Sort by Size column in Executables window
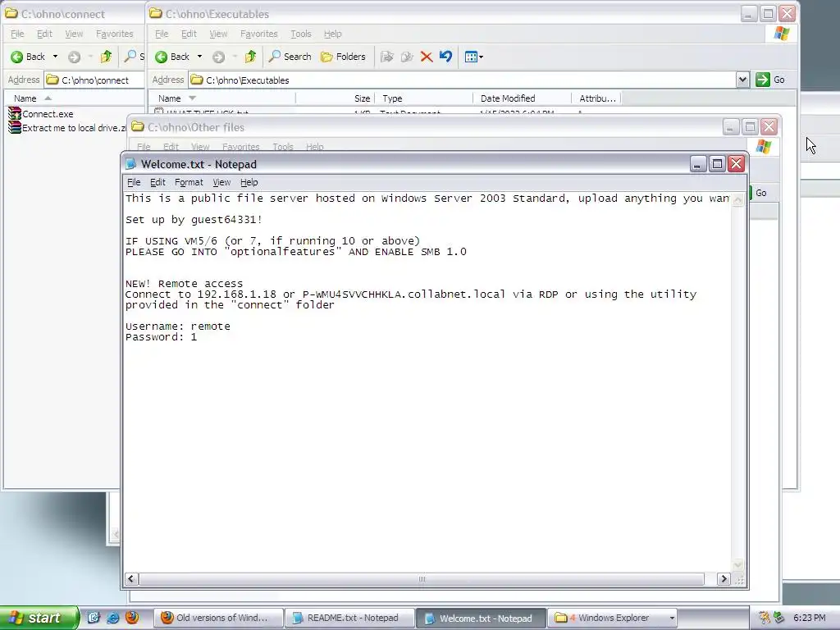The image size is (840, 630). point(335,98)
